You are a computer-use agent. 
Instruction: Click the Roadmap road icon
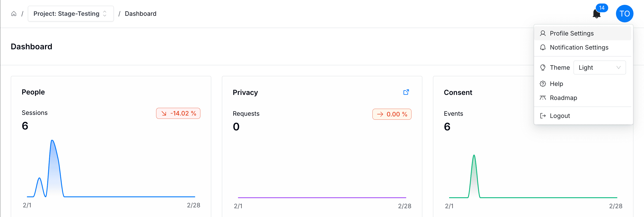542,98
